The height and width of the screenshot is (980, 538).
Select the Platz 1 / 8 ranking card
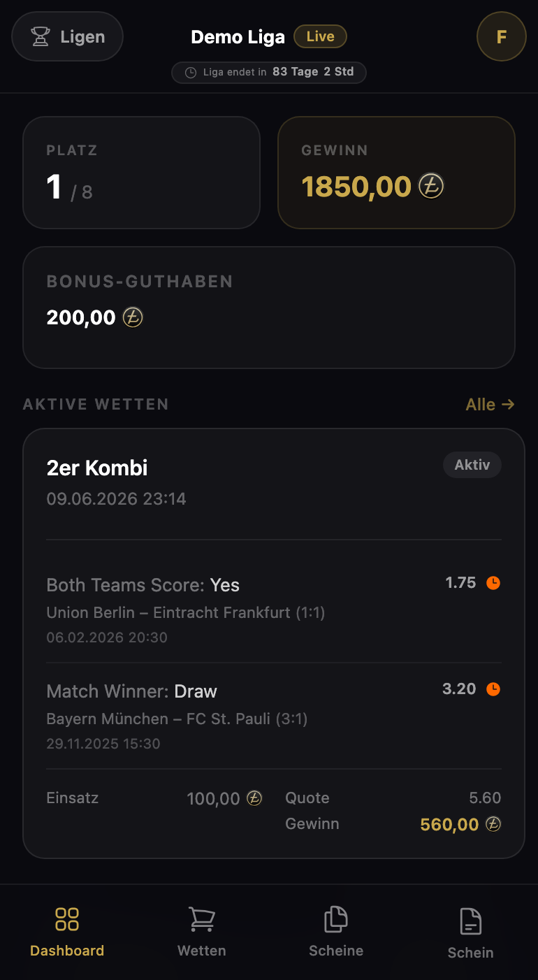coord(142,173)
